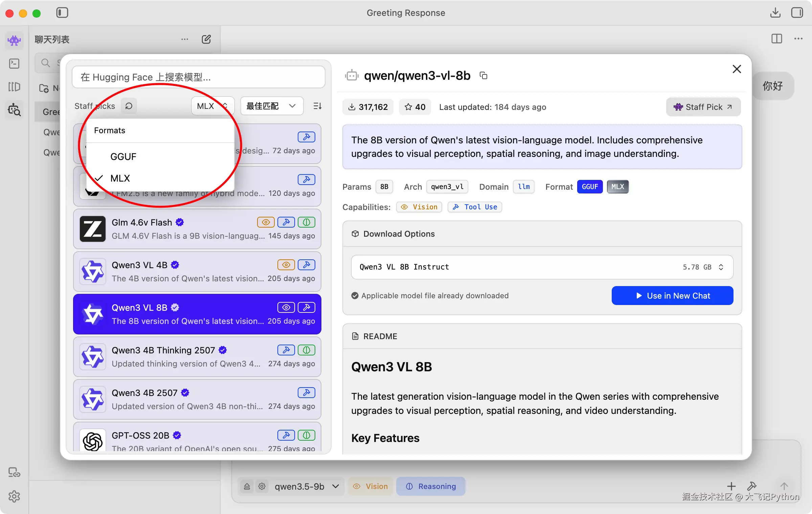Add attachment with plus icon
Screen dimensions: 812x514
[731, 486]
